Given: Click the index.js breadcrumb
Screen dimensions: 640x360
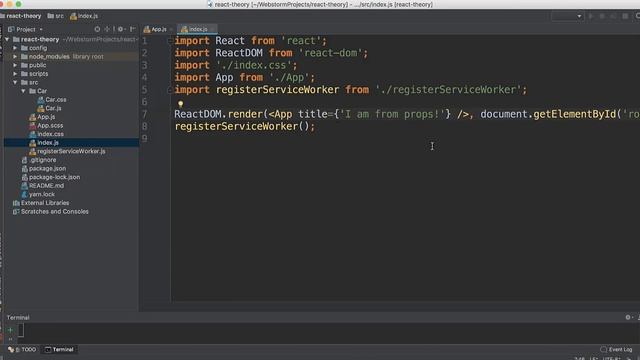Looking at the screenshot, I should point(84,16).
